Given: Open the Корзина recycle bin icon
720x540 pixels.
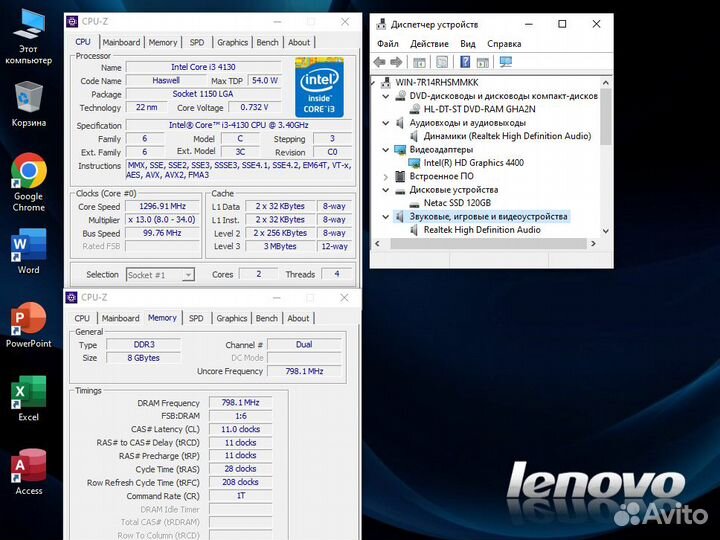Looking at the screenshot, I should (28, 104).
